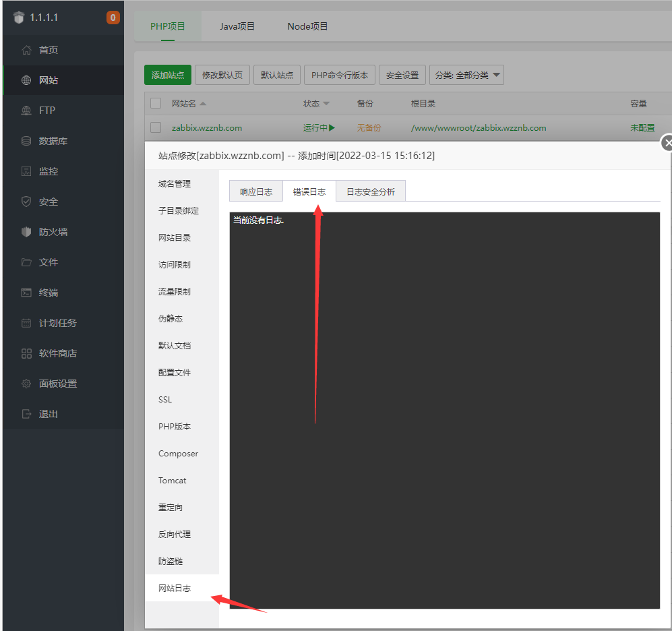This screenshot has width=672, height=631.
Task: Click the 软件商店 grid icon
Action: pos(26,354)
